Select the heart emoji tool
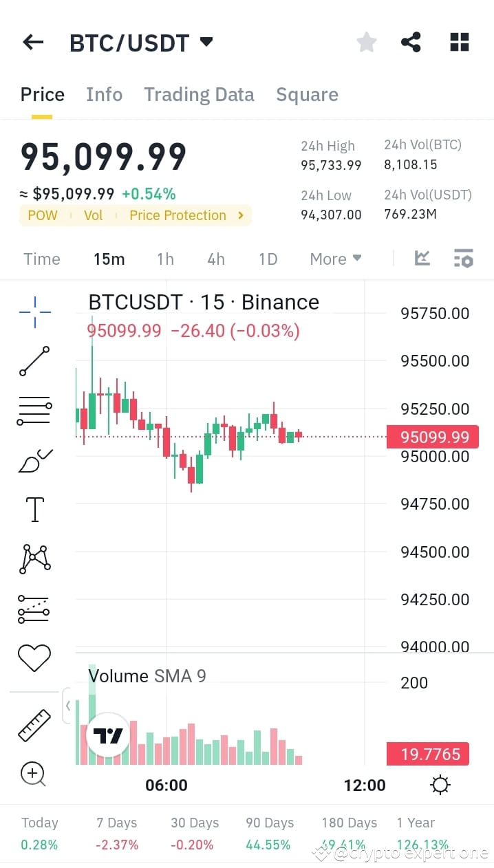Viewport: 494px width, 868px height. [34, 658]
